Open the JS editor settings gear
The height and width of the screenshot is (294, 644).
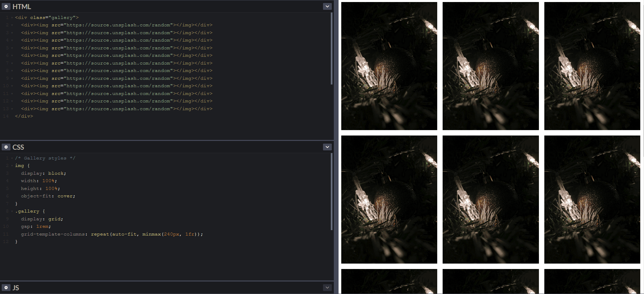[x=6, y=288]
